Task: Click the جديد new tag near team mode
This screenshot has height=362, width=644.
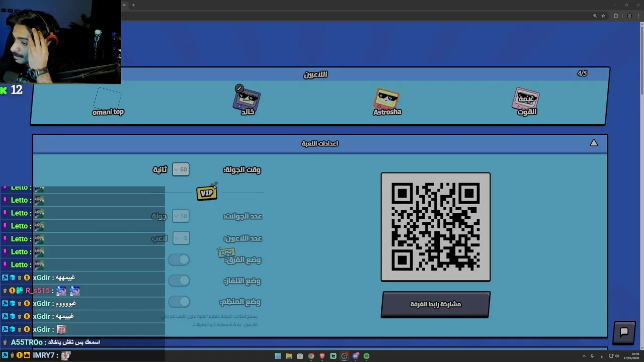Action: click(x=226, y=252)
